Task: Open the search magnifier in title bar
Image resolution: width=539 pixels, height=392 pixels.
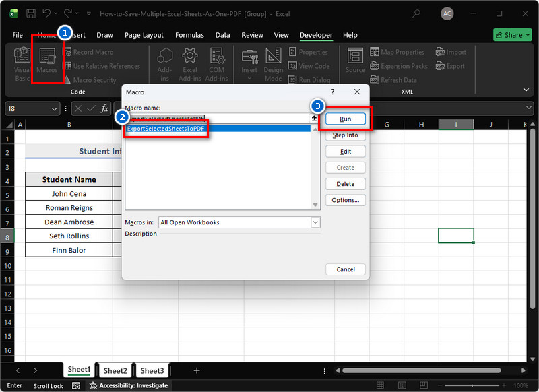Action: [416, 13]
